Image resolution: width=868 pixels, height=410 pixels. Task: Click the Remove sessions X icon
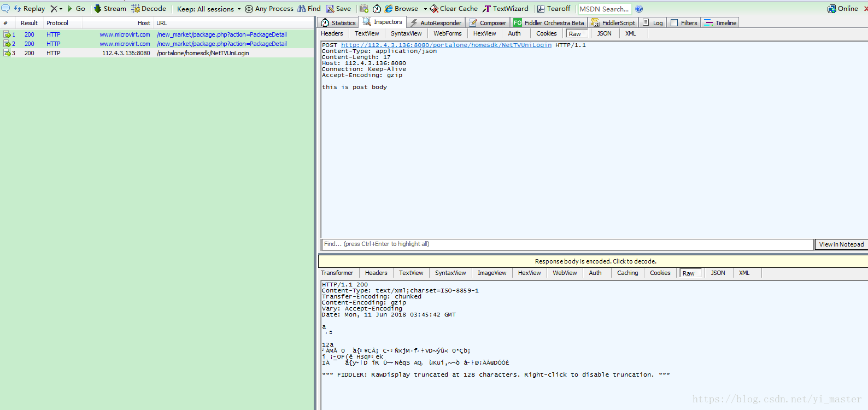[54, 9]
